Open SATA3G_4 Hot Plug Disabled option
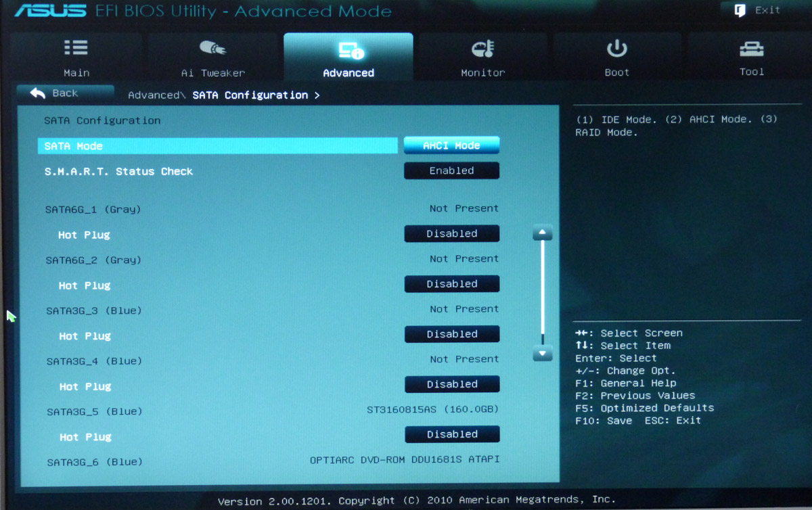Screen dimensions: 812x510 click(452, 384)
